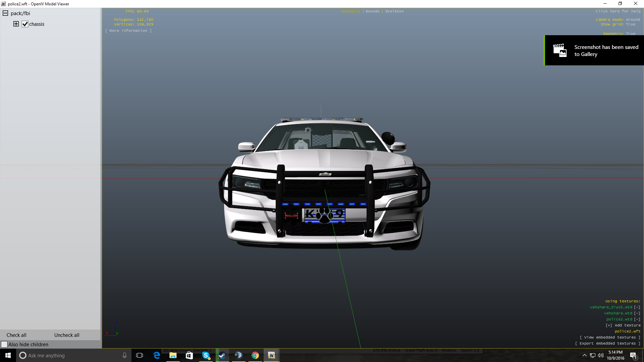644x362 pixels.
Task: Open Google Chrome from taskbar
Action: tap(255, 355)
